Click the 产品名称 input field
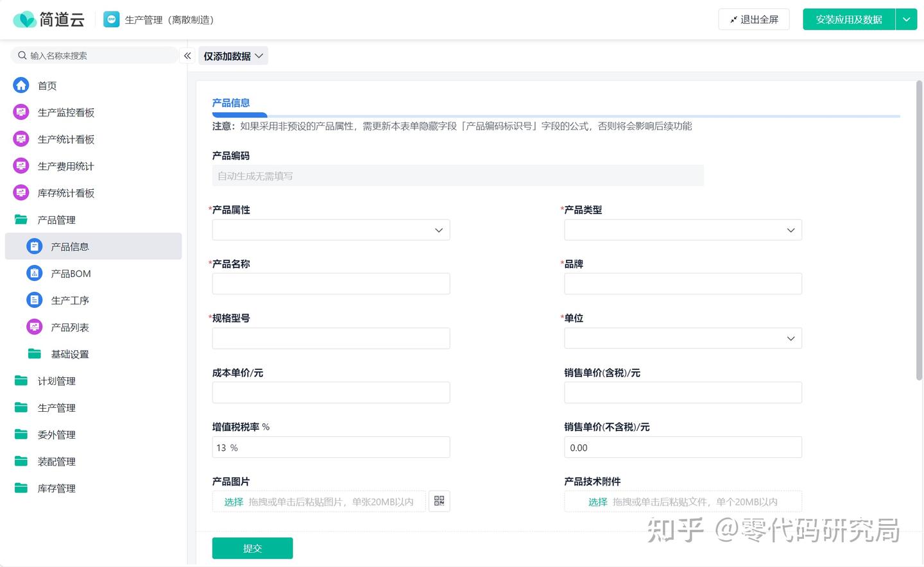 click(x=330, y=284)
